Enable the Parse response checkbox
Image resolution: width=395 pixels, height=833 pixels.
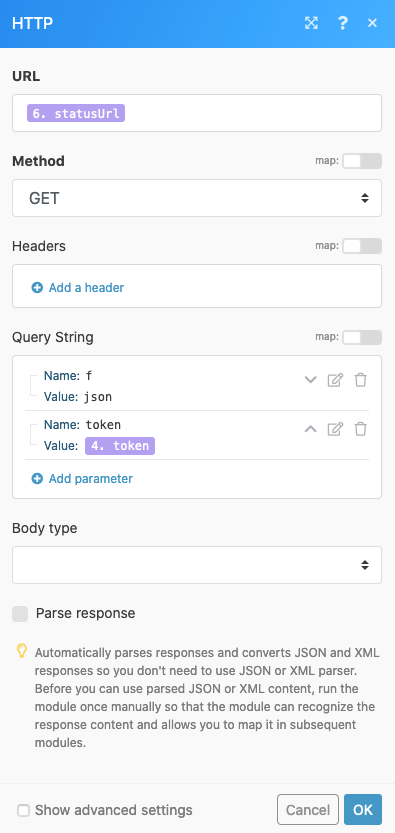pos(20,614)
